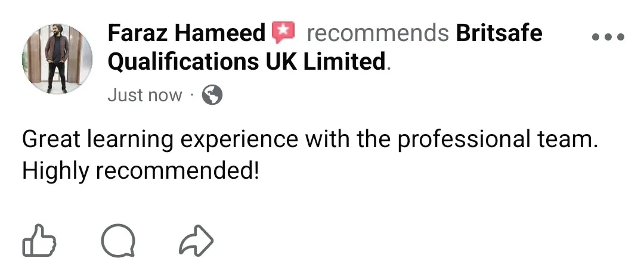
Task: View Faraz Hameed's profile picture
Action: (x=57, y=59)
